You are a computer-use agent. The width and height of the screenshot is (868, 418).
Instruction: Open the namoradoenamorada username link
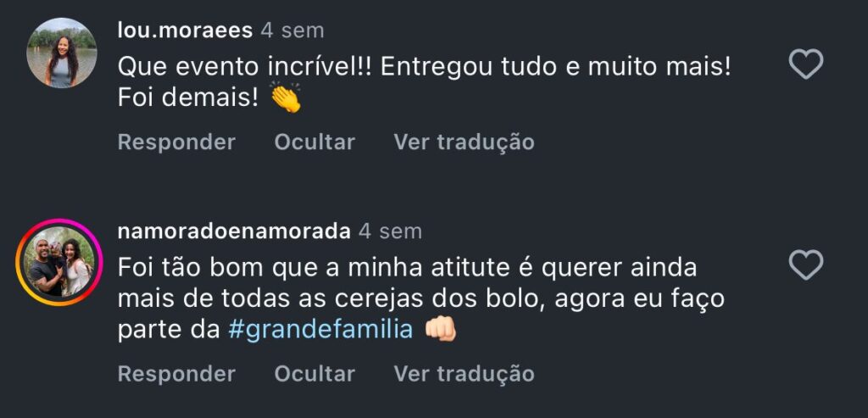tap(233, 231)
